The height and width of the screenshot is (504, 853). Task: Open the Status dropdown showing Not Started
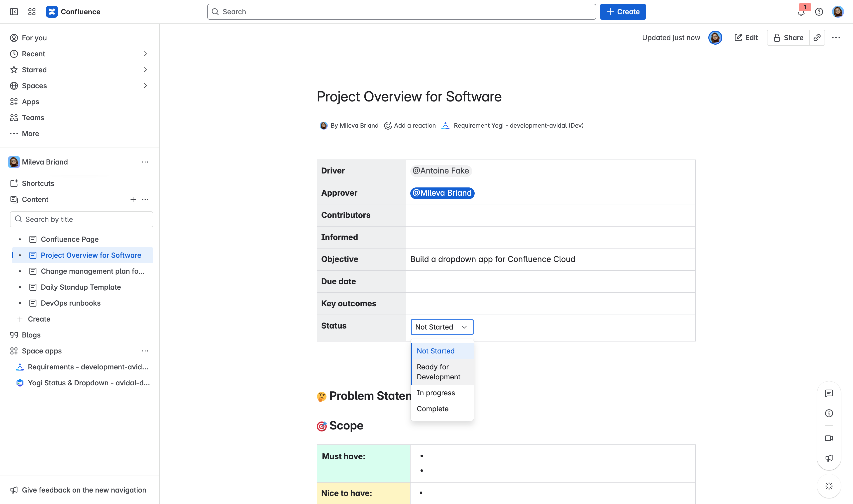(441, 327)
